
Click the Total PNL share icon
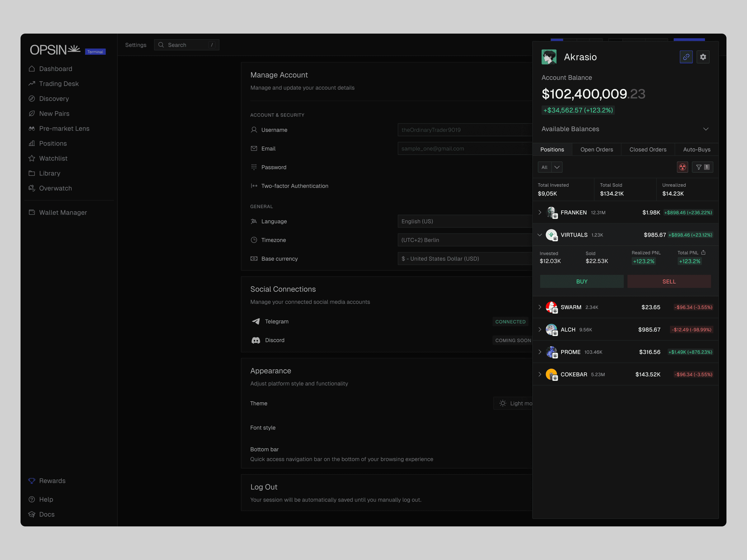pyautogui.click(x=703, y=253)
